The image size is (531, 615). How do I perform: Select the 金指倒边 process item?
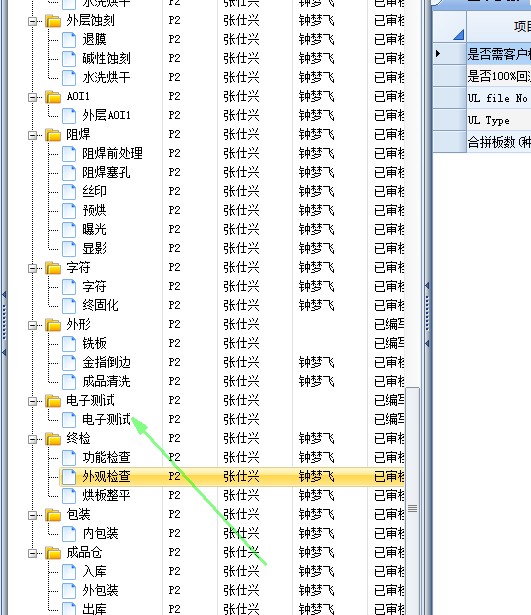click(x=106, y=362)
